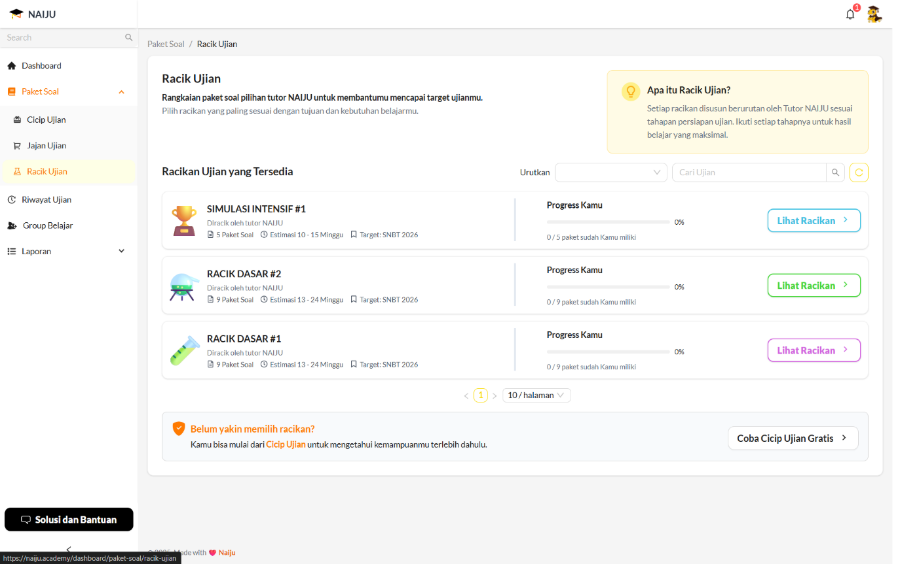Click the SIMULASI INTENSIF #1 title
Viewport: 900px width, 564px height.
(256, 209)
